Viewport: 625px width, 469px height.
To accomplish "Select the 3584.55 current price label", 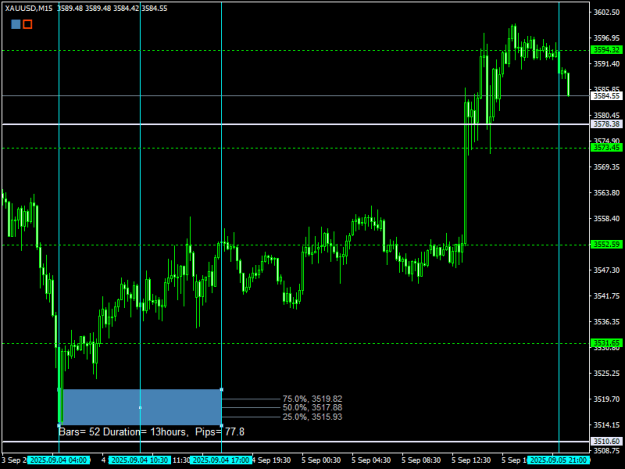I will click(x=606, y=96).
